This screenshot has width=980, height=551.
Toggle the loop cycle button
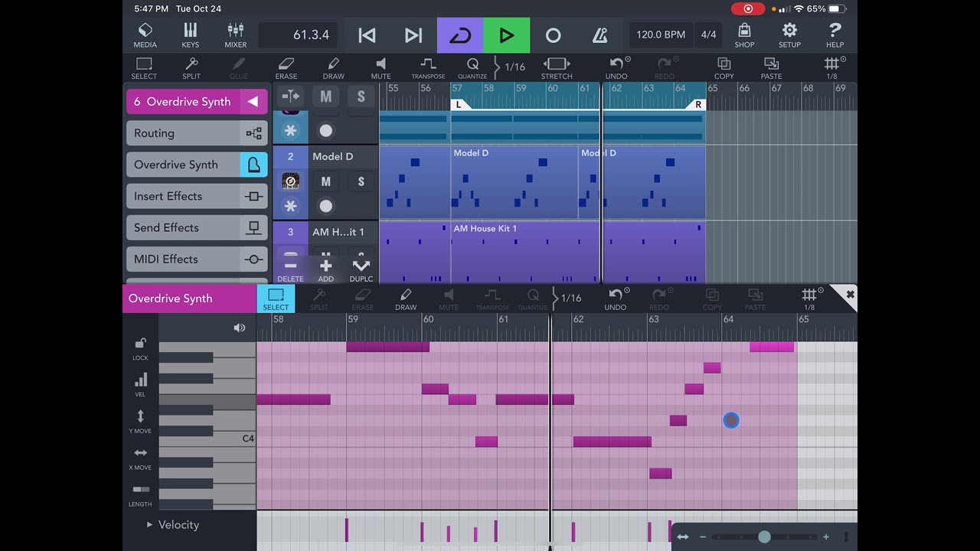tap(460, 35)
